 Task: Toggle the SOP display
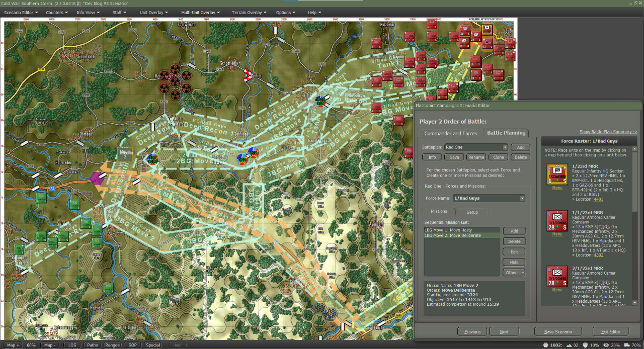coord(133,345)
